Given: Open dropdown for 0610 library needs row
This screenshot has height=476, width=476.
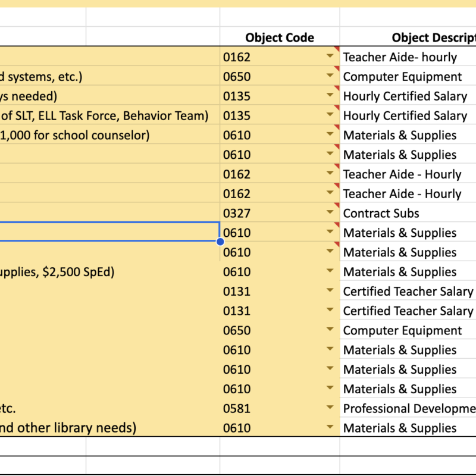Looking at the screenshot, I should point(330,427).
